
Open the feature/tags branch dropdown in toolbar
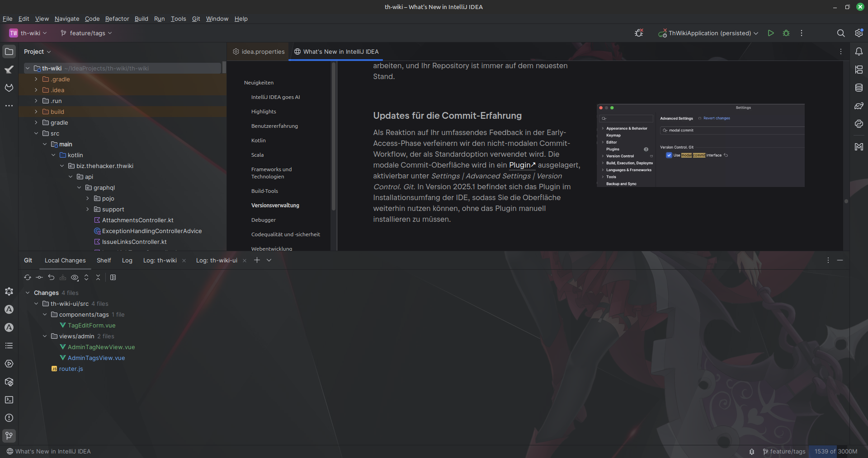86,33
